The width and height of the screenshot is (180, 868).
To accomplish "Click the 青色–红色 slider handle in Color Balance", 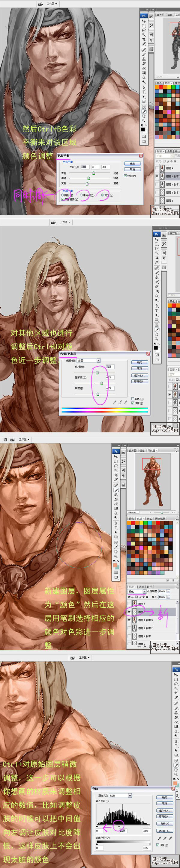I will 94,173.
